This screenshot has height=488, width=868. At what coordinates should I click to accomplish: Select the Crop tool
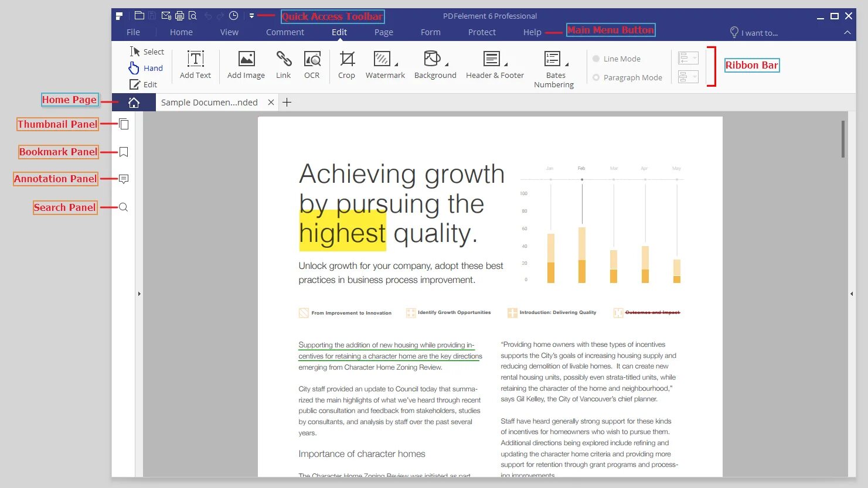pyautogui.click(x=346, y=64)
